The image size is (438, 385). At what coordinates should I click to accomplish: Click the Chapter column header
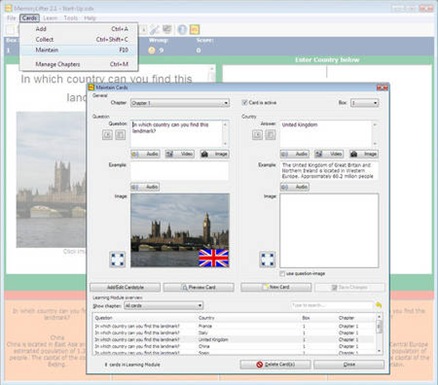(x=356, y=318)
